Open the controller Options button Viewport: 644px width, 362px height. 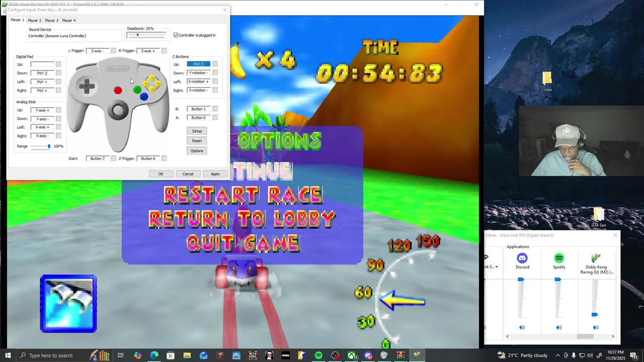click(x=197, y=151)
